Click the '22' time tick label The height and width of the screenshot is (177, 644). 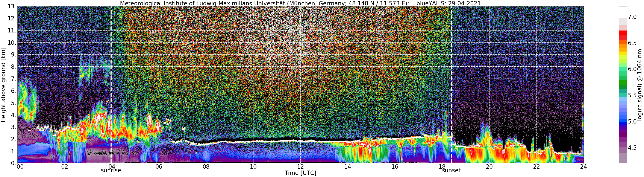[536, 166]
